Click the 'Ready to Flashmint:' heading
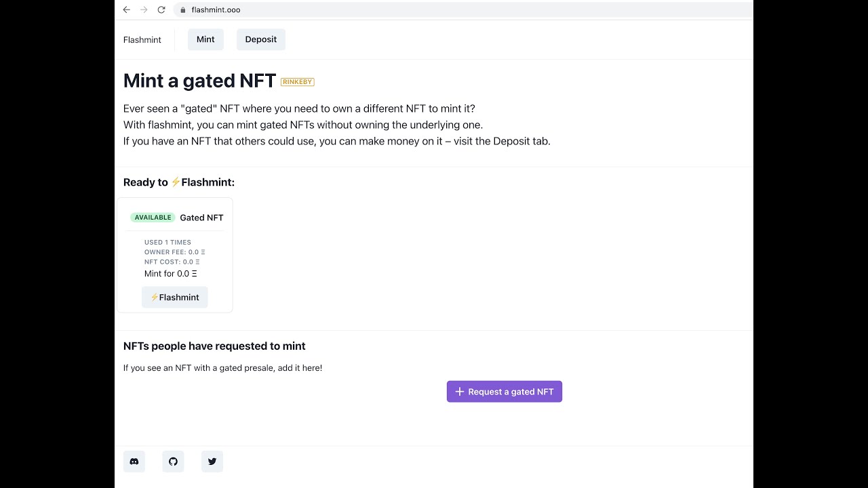868x488 pixels. 179,182
